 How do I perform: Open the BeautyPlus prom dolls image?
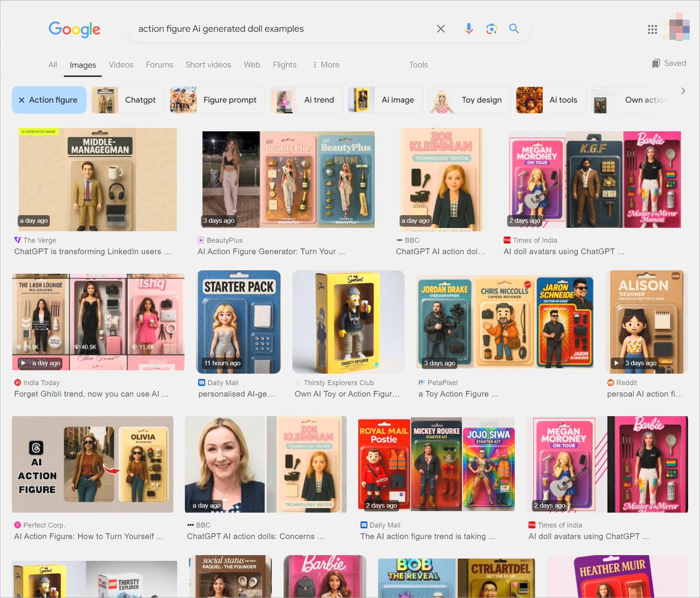tap(288, 180)
